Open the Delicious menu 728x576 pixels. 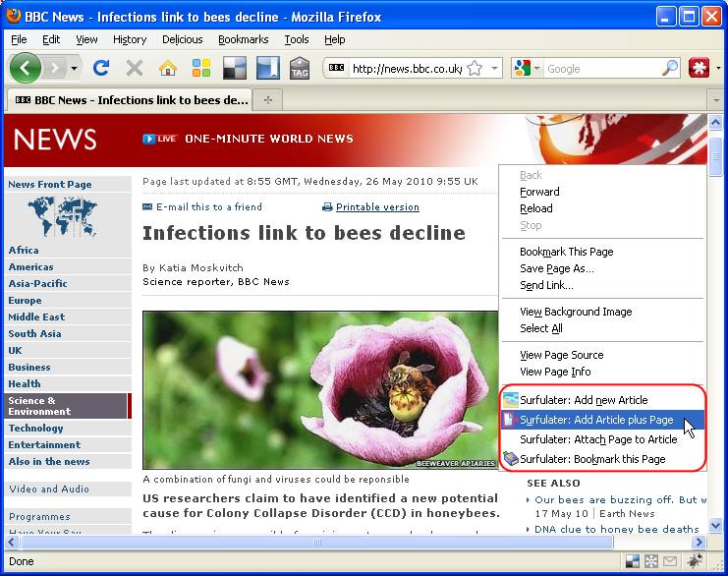coord(183,39)
